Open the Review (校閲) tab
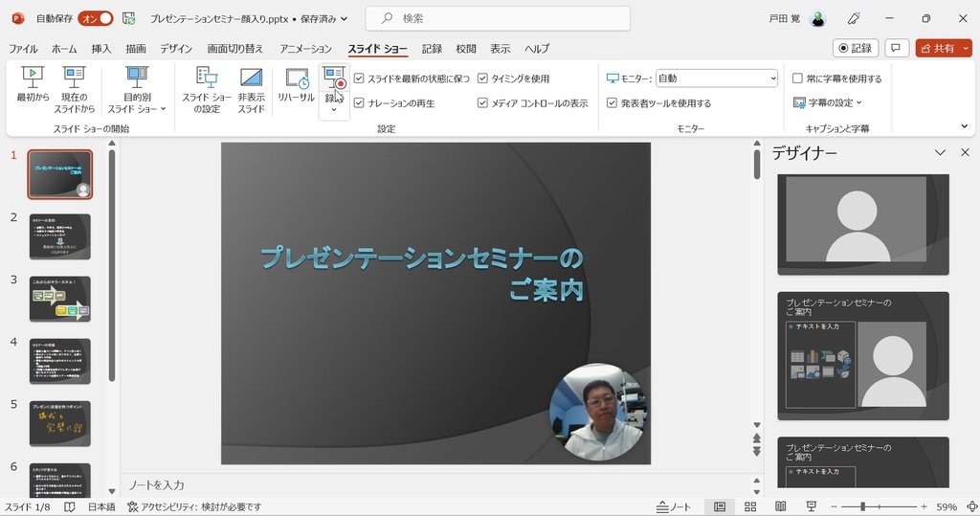Image resolution: width=980 pixels, height=516 pixels. (466, 49)
